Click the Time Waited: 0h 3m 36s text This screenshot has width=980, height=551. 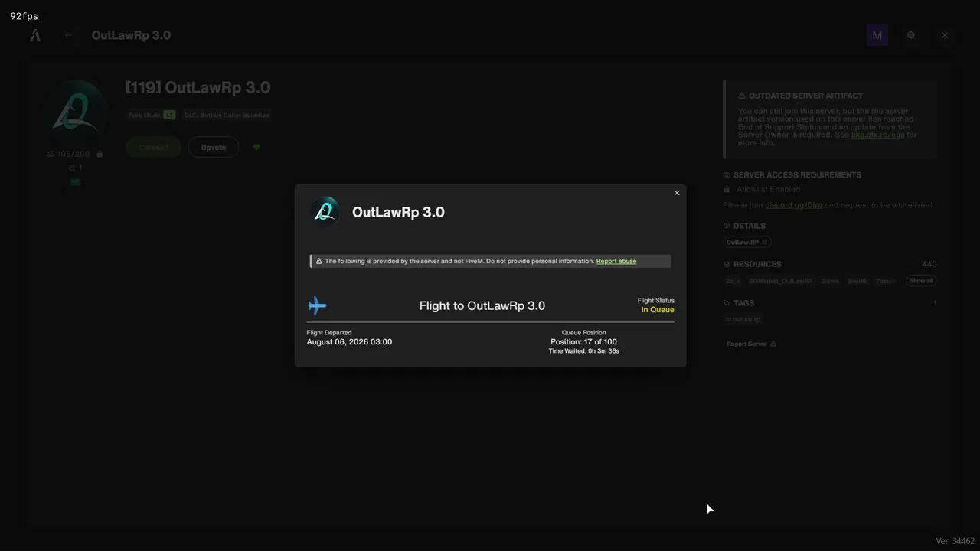click(x=583, y=351)
